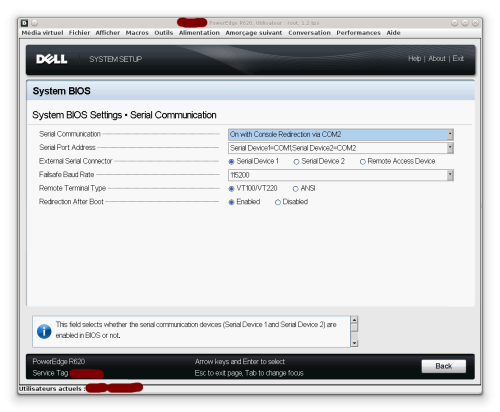Click the PowerEdge R620 footer text

pyautogui.click(x=59, y=362)
